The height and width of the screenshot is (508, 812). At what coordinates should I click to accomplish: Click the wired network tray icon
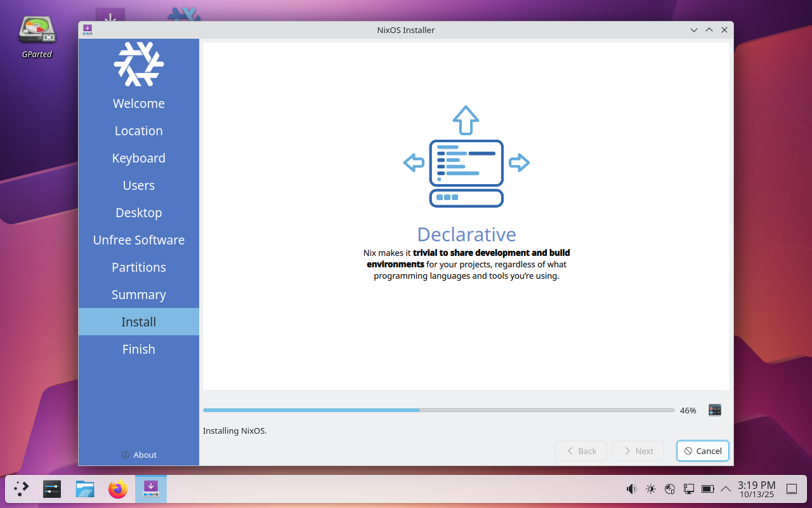688,489
